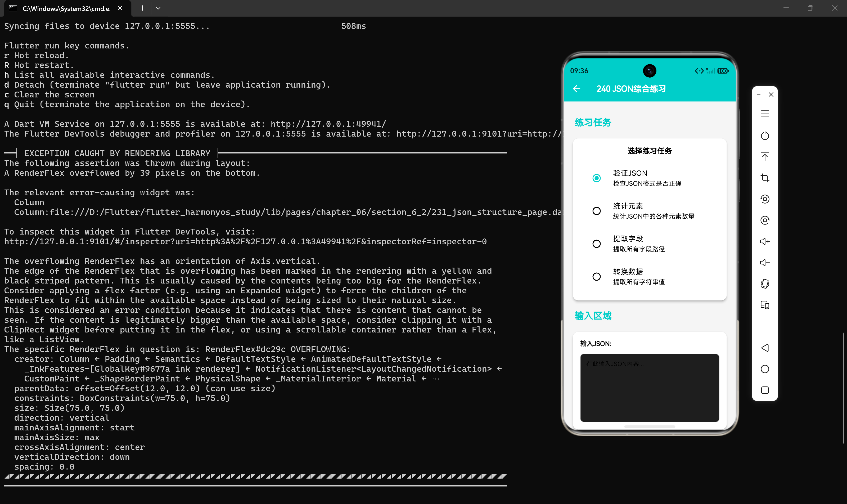Click the terminal vertical scrollbar
The width and height of the screenshot is (847, 504).
[x=843, y=388]
